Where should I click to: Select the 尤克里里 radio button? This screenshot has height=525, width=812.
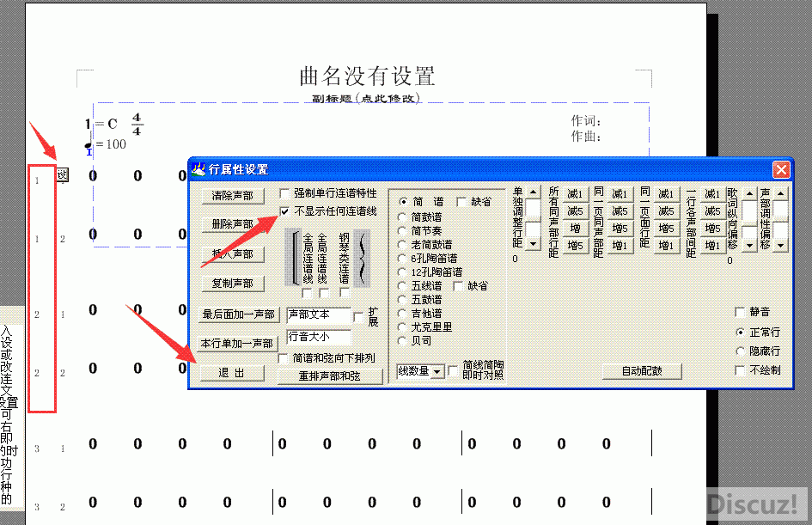(402, 327)
